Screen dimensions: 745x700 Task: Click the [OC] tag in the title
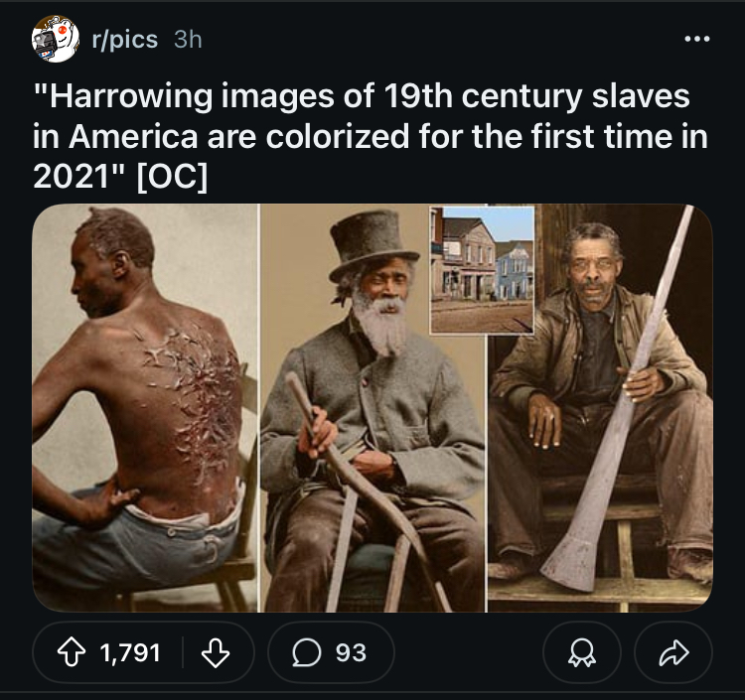coord(172,177)
